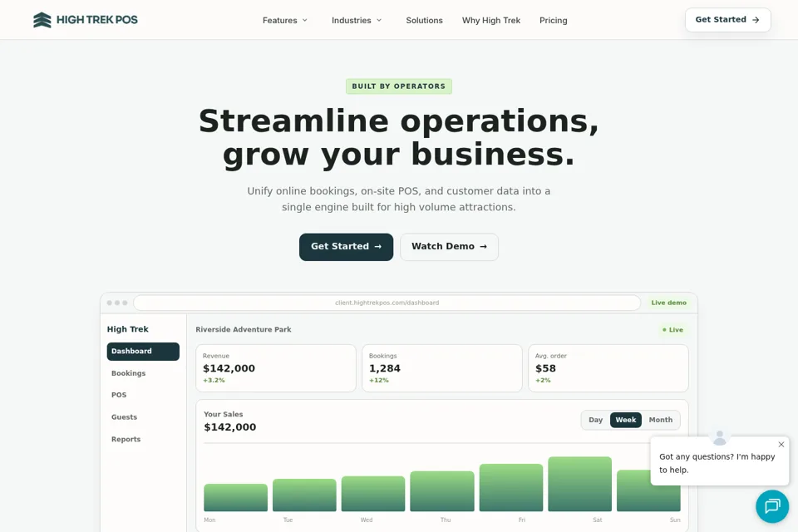Open Guests in demo sidebar

coord(143,417)
